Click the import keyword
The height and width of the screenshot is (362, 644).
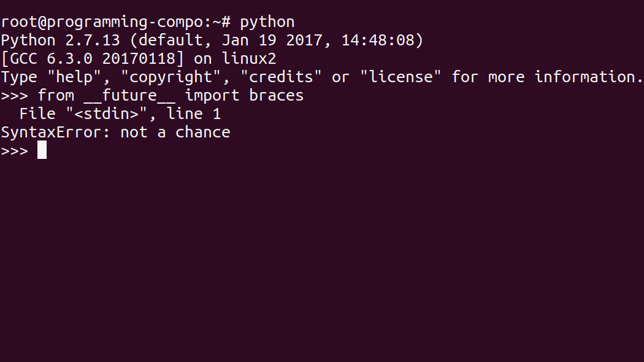click(x=212, y=96)
